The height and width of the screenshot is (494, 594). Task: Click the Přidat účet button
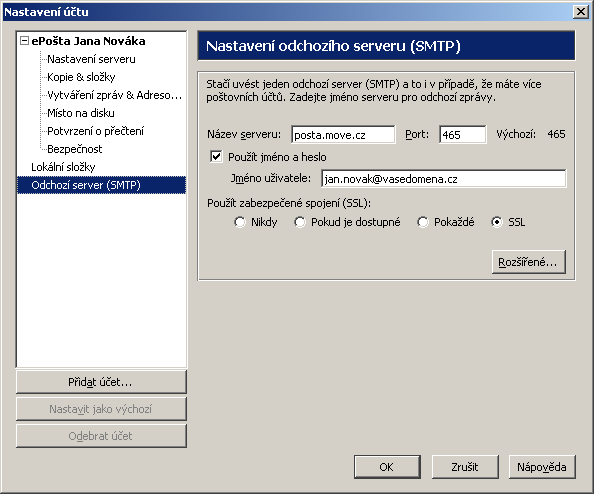click(x=101, y=382)
